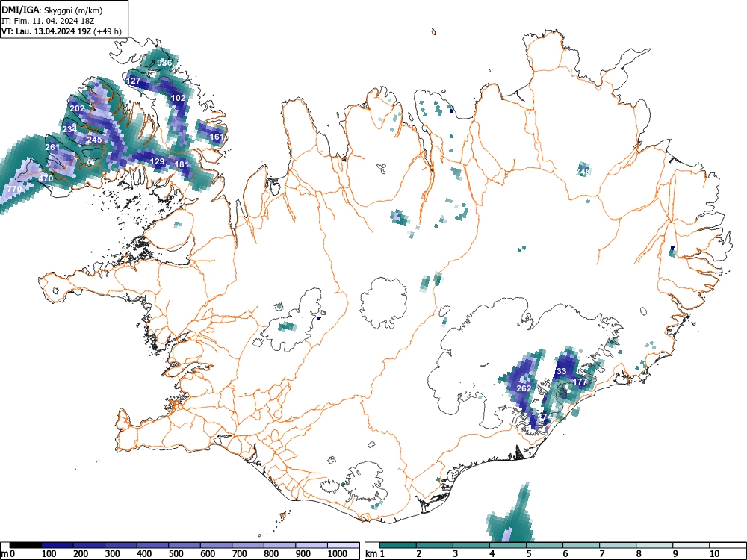Click the visibility value 245 on the map
747x560 pixels.
(x=94, y=140)
